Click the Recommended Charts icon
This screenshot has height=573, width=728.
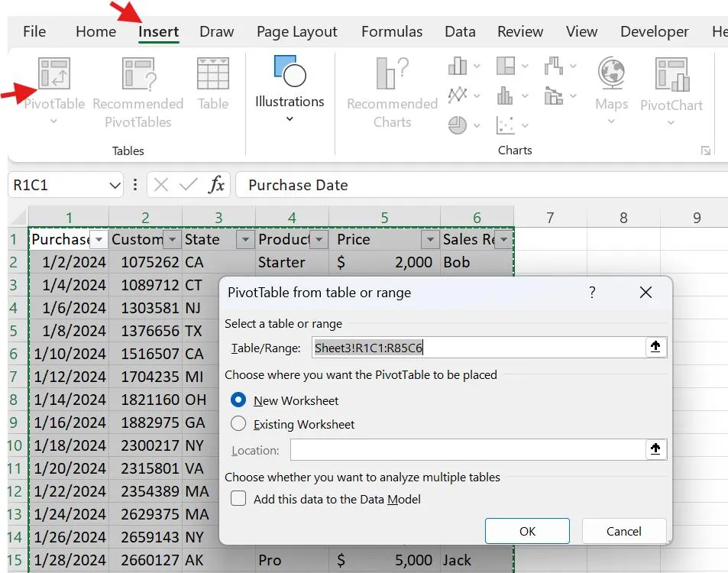393,73
